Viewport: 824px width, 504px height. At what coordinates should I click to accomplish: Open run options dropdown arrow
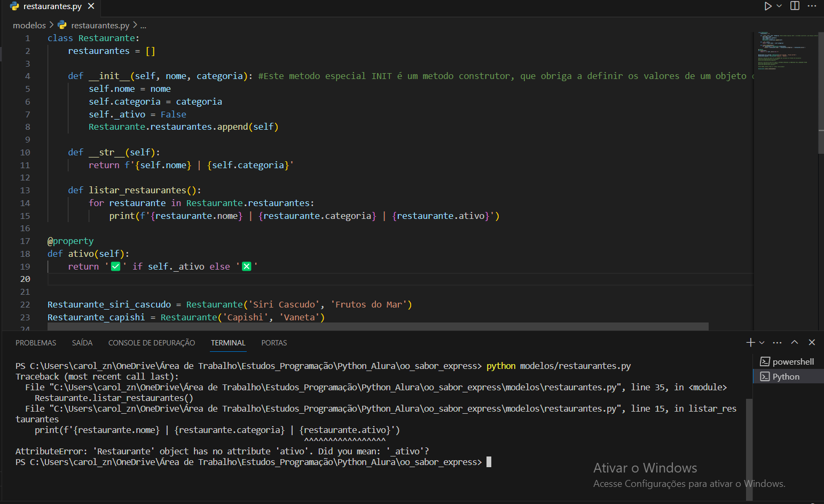pyautogui.click(x=779, y=6)
